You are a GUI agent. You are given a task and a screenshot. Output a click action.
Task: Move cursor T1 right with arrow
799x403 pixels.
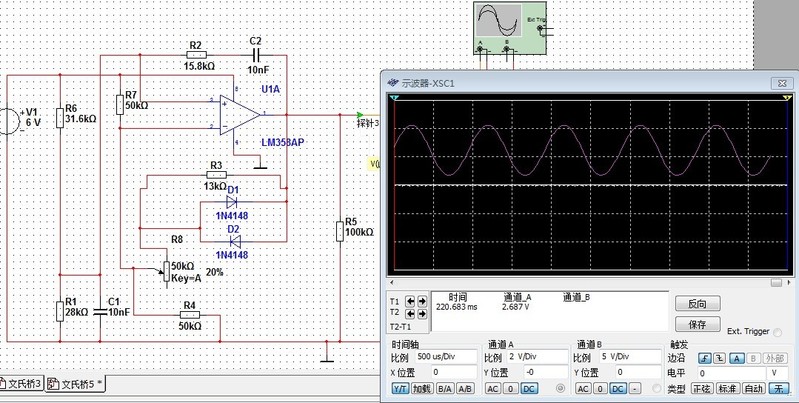pyautogui.click(x=422, y=301)
